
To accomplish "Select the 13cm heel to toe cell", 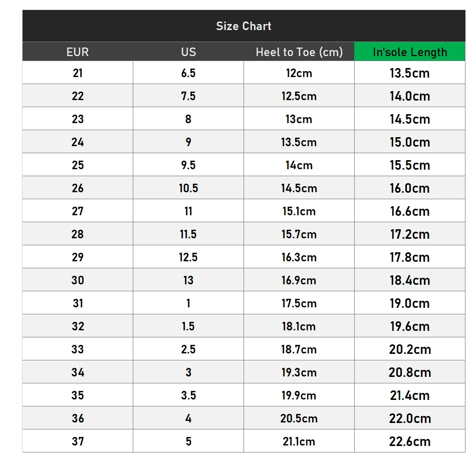I will [x=299, y=119].
